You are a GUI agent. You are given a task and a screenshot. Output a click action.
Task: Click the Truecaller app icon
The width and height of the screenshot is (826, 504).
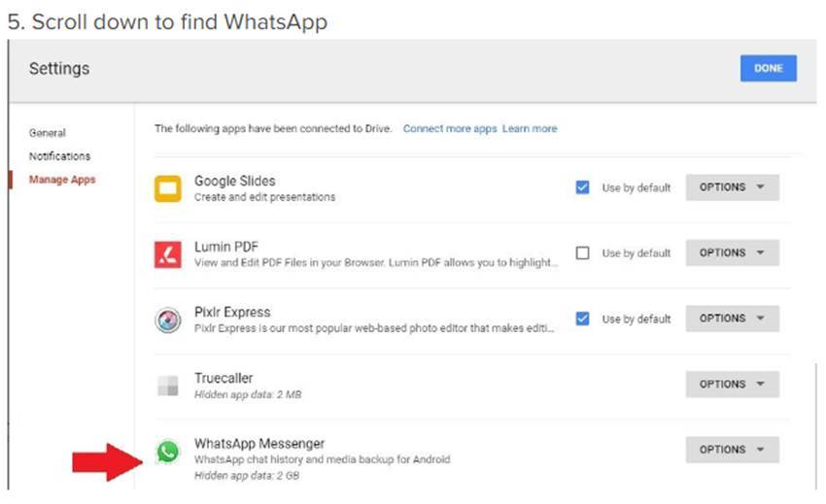click(168, 386)
